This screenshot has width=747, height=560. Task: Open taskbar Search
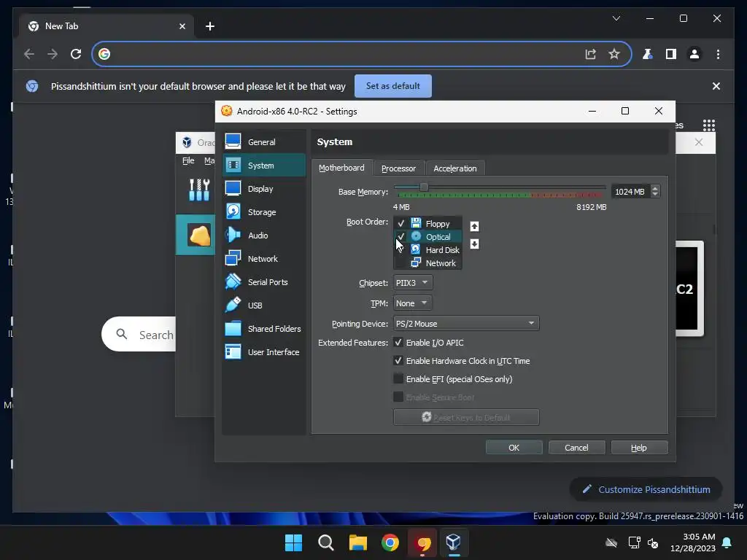click(326, 542)
